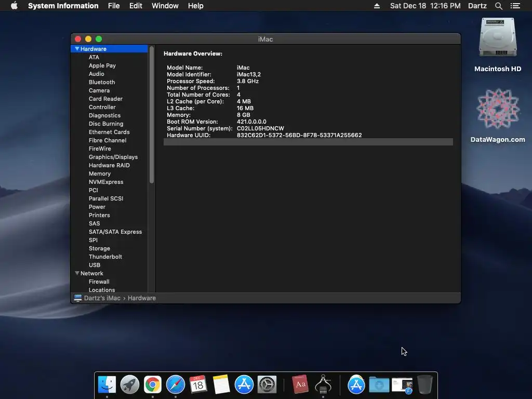Launch Launchpad rocket icon in Dock
Screen dimensions: 532x399
(x=130, y=385)
